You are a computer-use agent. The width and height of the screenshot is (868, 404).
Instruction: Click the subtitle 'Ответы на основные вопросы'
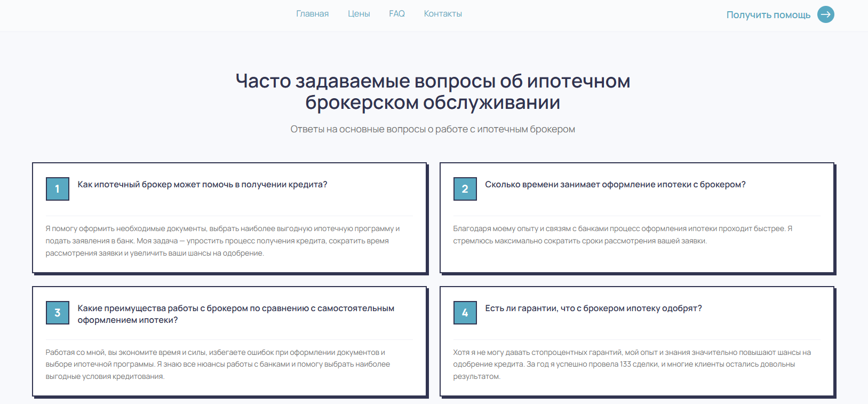click(x=433, y=129)
